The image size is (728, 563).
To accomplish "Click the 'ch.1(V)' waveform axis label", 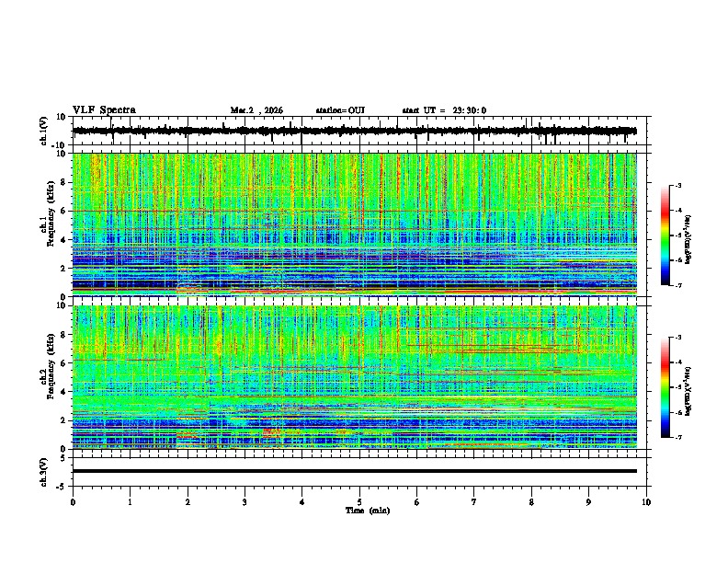I will pyautogui.click(x=44, y=131).
